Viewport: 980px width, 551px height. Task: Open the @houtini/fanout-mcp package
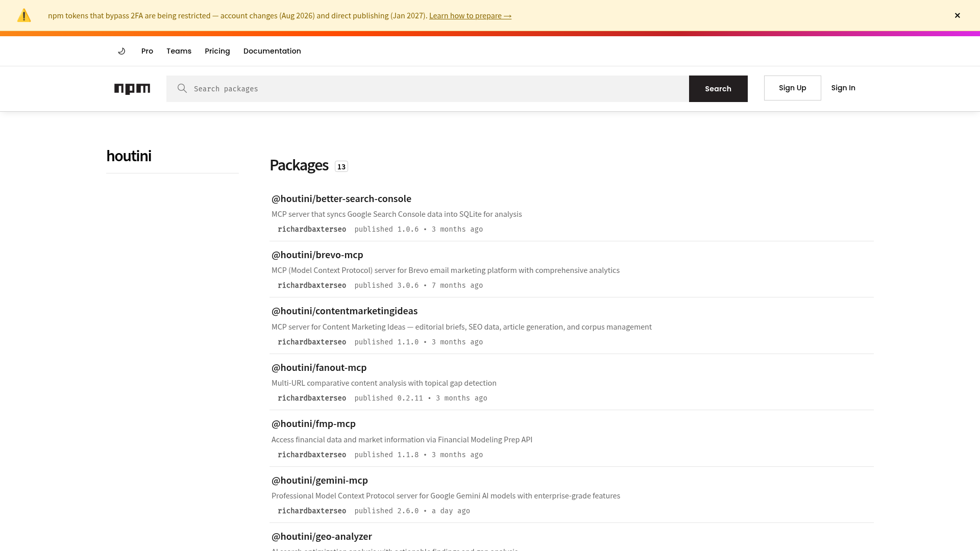(x=319, y=367)
